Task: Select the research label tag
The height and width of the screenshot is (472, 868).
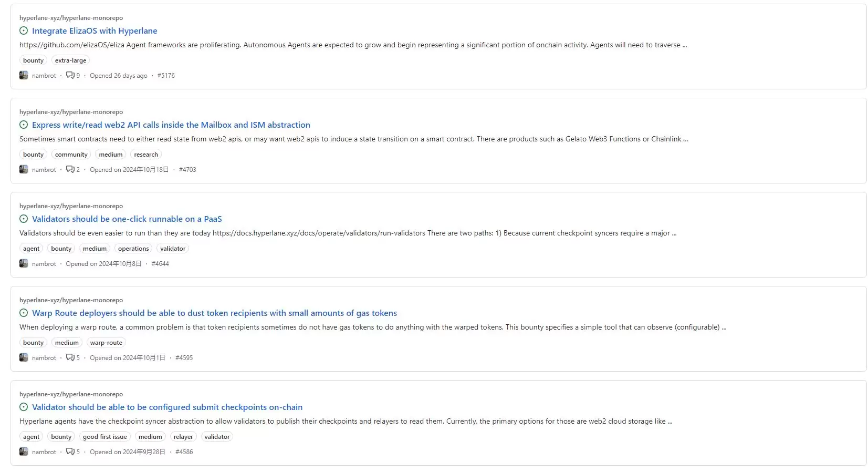Action: [x=146, y=155]
